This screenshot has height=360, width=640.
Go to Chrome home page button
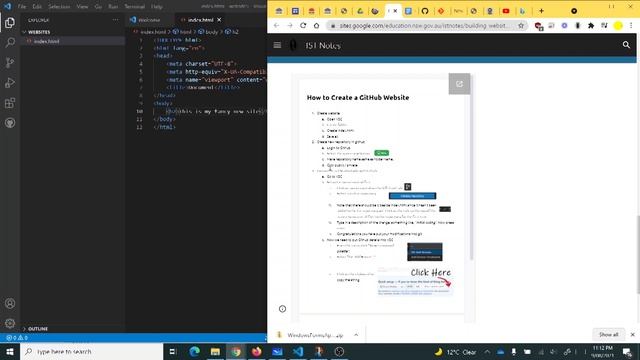pyautogui.click(x=316, y=25)
